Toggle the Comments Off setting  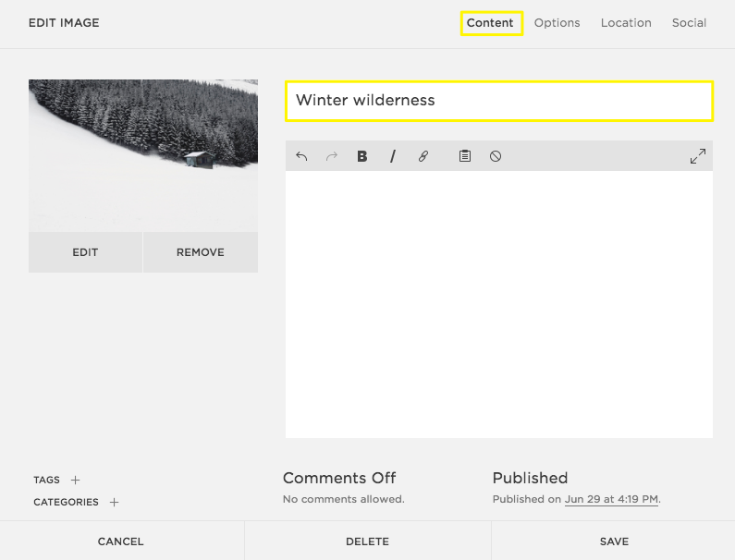point(339,478)
